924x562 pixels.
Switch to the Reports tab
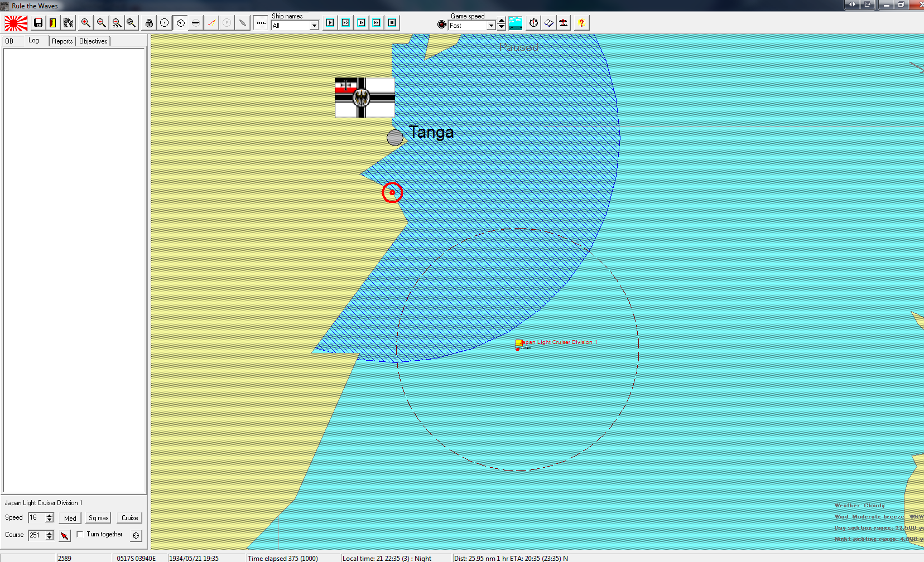[62, 41]
